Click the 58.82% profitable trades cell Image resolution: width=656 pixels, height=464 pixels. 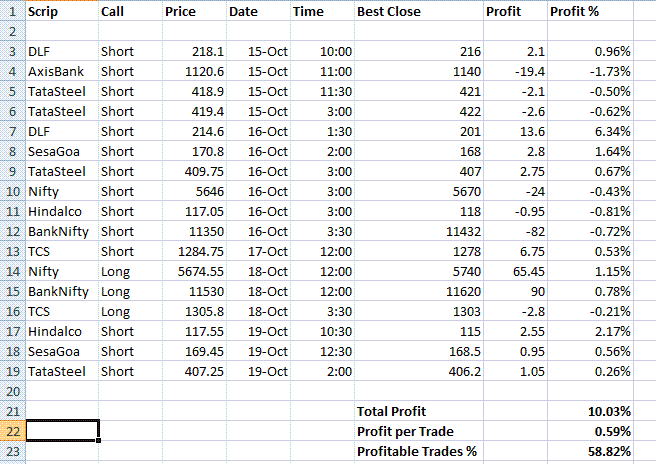click(590, 451)
